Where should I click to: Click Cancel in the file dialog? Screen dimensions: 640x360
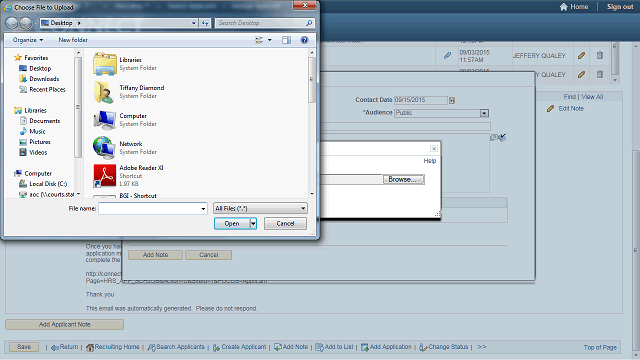285,224
